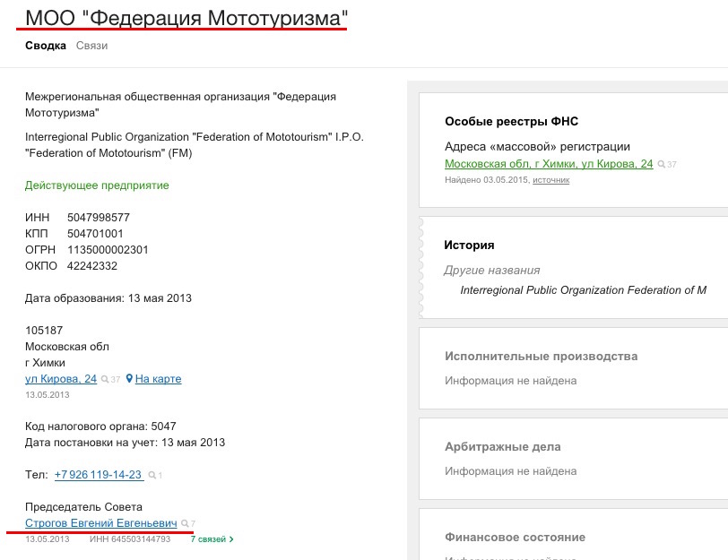Image resolution: width=728 pixels, height=560 pixels.
Task: Click the Московская обл address line
Action: pos(67,347)
